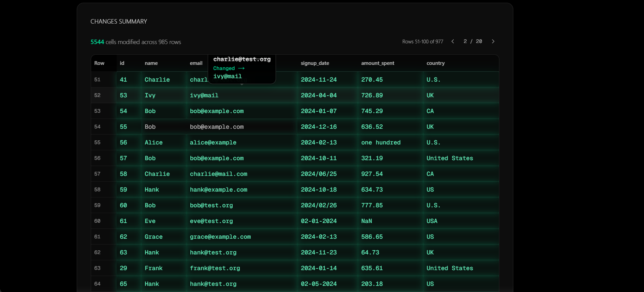
Task: Click the country column header
Action: [435, 63]
